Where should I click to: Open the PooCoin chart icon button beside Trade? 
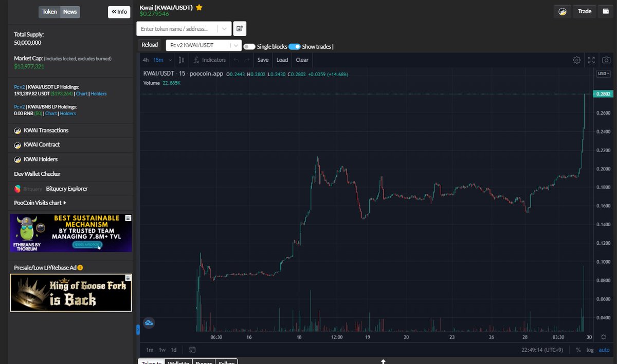[562, 11]
